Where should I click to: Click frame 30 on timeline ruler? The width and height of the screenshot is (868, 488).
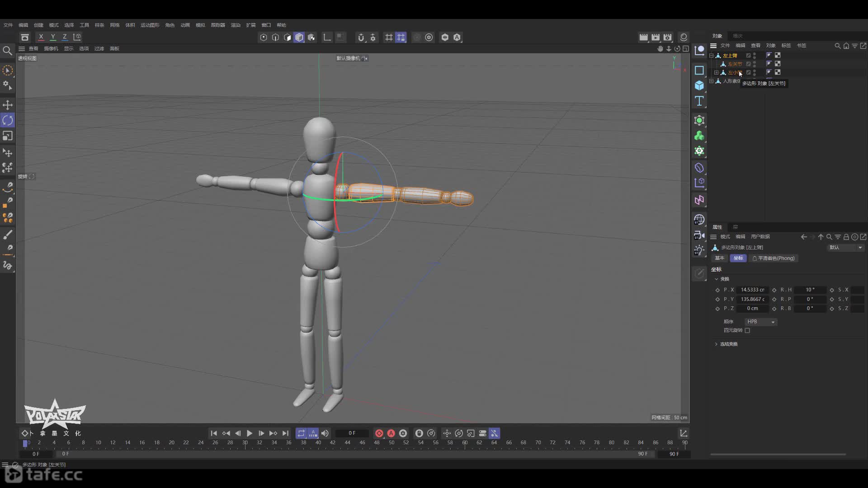click(x=245, y=443)
